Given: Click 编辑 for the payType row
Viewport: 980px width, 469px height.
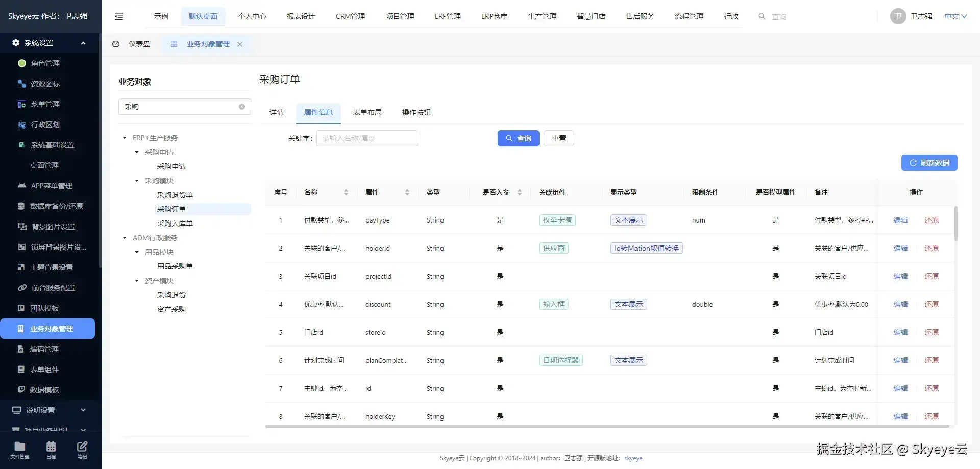Looking at the screenshot, I should click(x=900, y=220).
